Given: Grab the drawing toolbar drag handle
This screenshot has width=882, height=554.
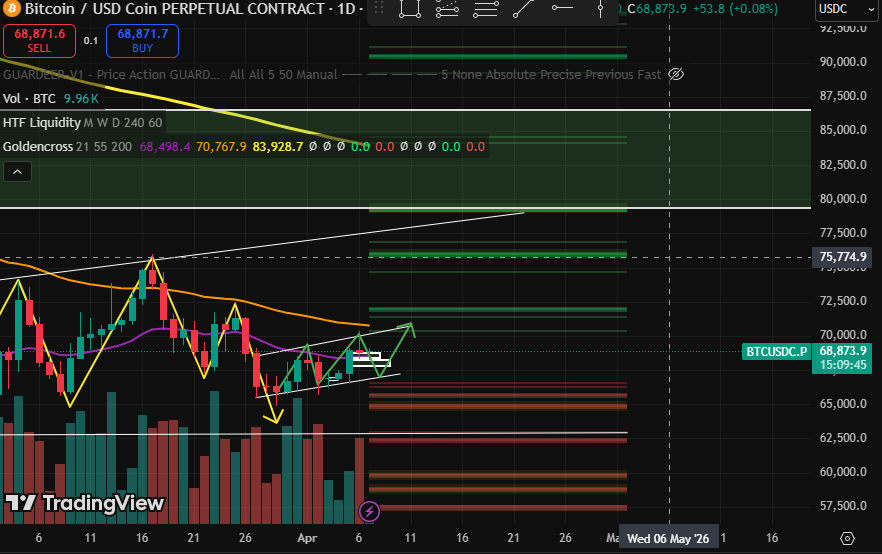Looking at the screenshot, I should [x=379, y=8].
